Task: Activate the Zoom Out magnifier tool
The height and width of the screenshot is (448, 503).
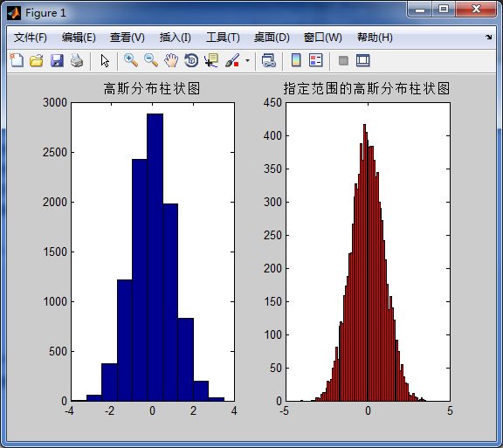Action: click(x=151, y=60)
